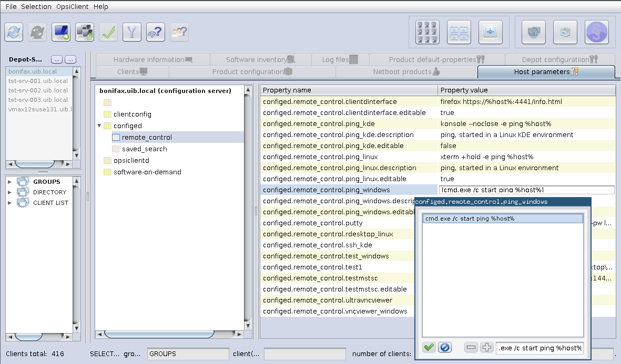
Task: Click the filter funnel toolbar icon
Action: [x=132, y=32]
